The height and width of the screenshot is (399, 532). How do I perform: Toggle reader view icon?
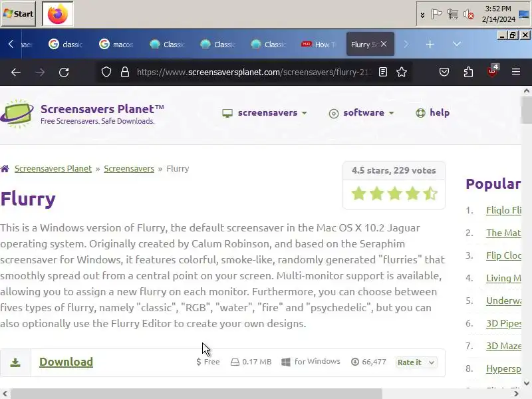point(383,72)
